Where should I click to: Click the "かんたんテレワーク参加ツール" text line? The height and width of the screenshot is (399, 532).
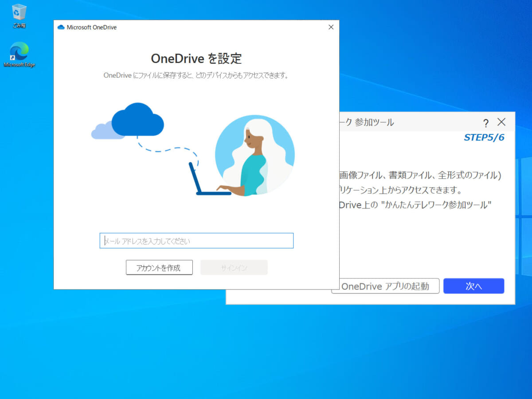click(415, 205)
